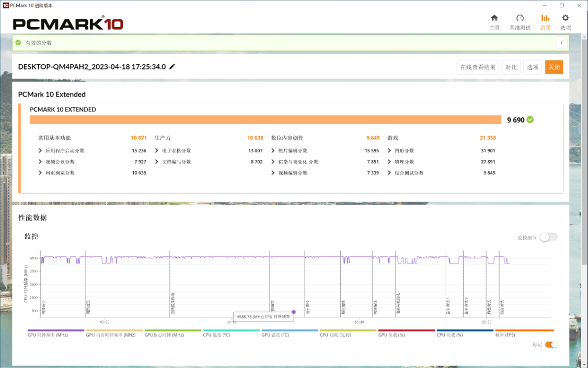Go to the 主页 home icon
Screen dimensions: 588x368
click(494, 18)
